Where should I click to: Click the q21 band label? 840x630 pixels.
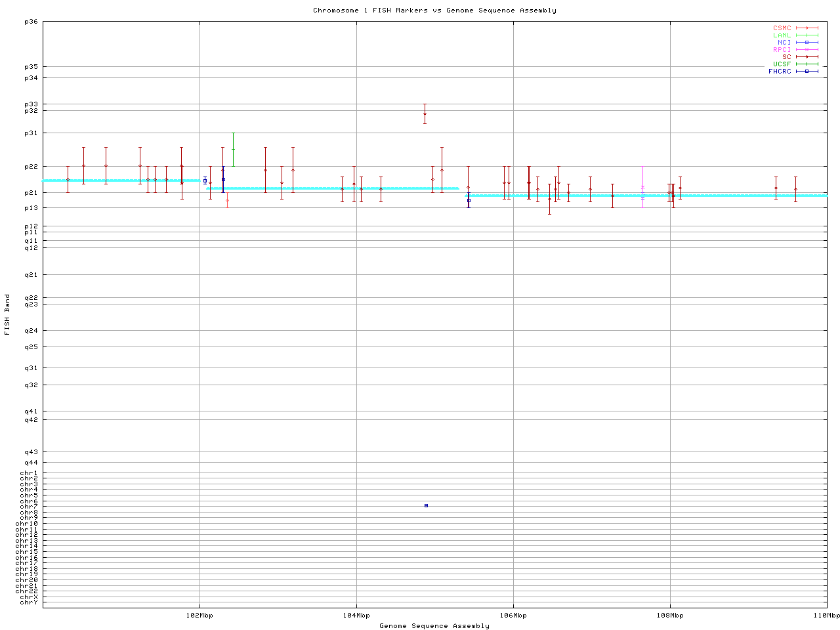click(x=31, y=275)
